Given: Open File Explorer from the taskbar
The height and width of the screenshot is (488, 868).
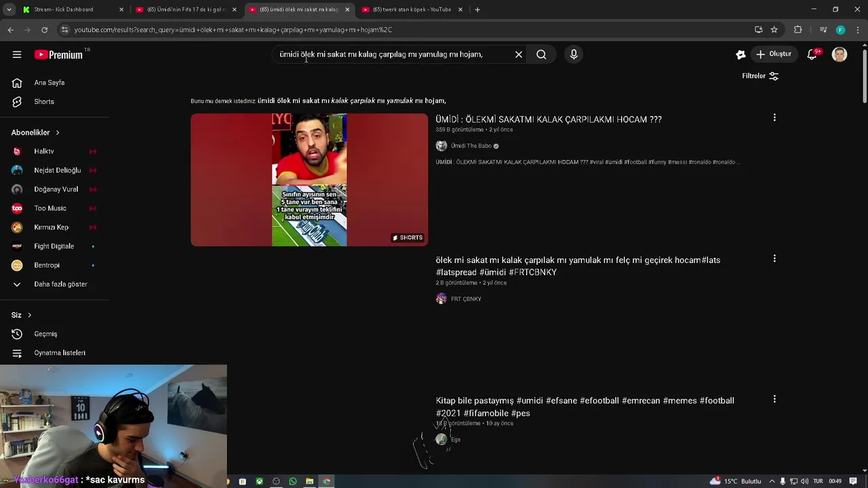Looking at the screenshot, I should (x=309, y=481).
